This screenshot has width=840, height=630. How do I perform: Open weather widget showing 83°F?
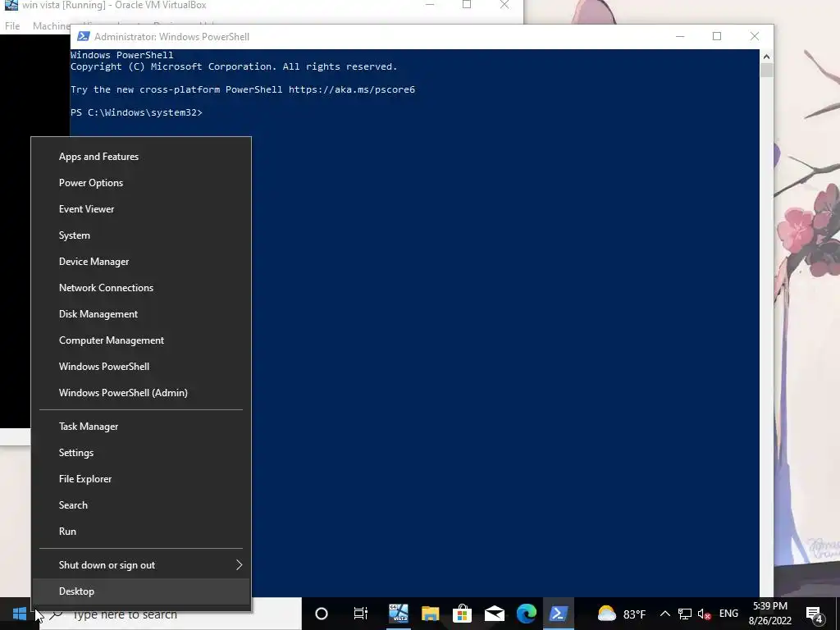tap(622, 614)
